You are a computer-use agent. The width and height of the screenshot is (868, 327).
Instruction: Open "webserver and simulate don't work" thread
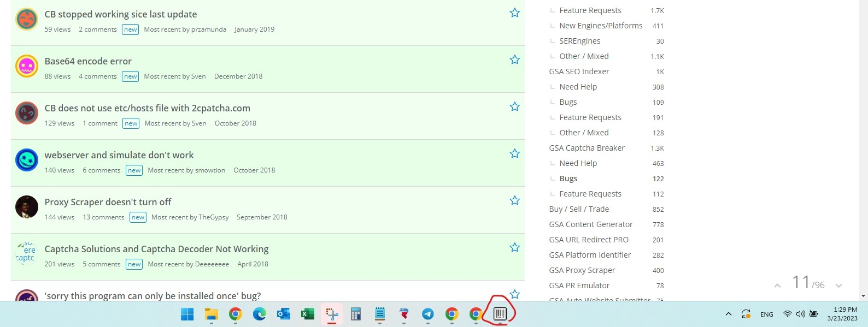119,155
